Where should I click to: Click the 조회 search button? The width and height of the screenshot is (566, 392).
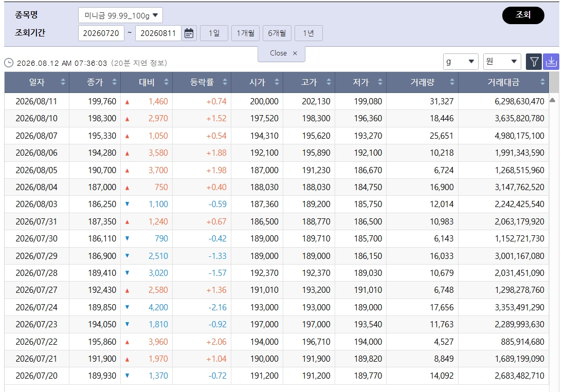(523, 15)
